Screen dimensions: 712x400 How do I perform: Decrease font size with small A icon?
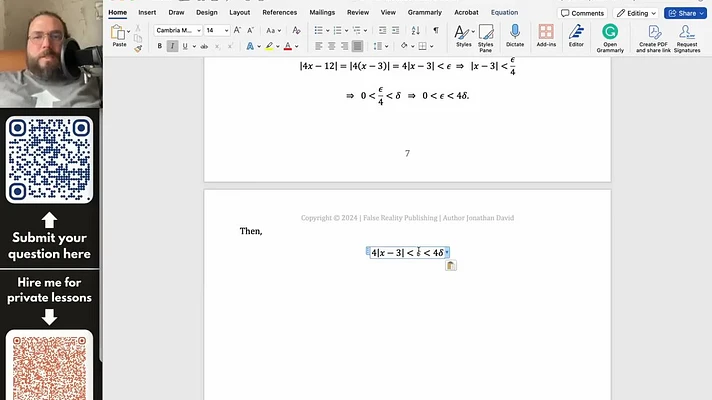250,30
